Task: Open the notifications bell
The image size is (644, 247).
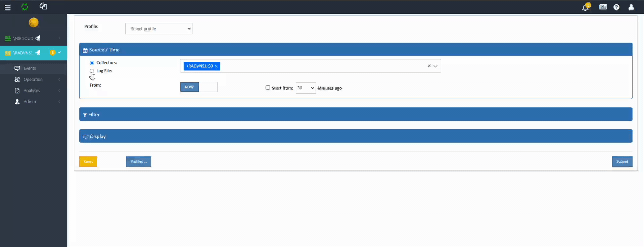Action: pos(585,7)
